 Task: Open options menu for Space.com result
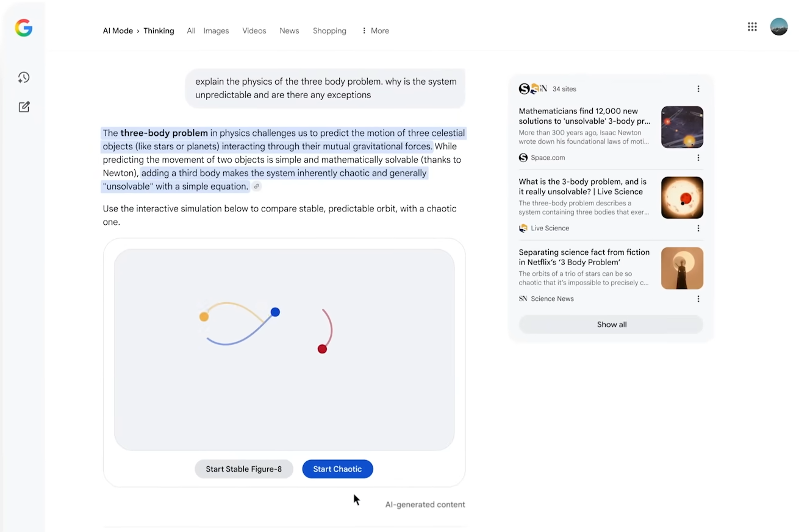pyautogui.click(x=698, y=158)
